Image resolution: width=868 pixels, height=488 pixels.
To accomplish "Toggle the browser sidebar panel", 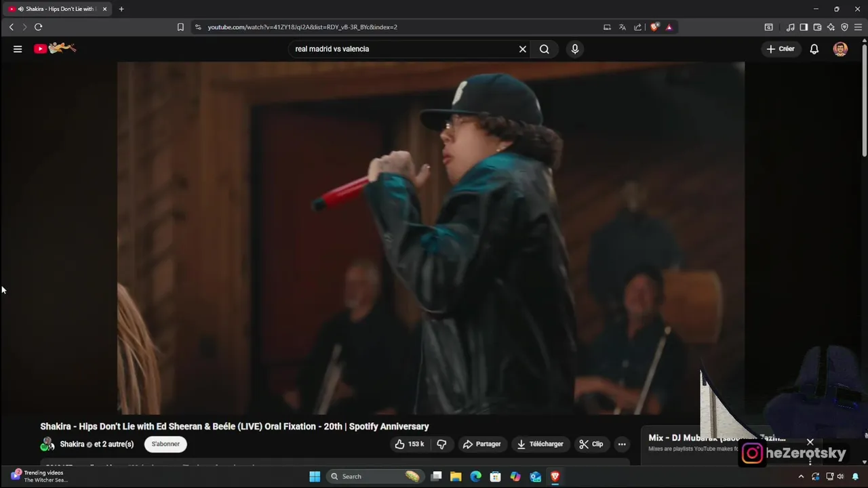I will pyautogui.click(x=804, y=27).
